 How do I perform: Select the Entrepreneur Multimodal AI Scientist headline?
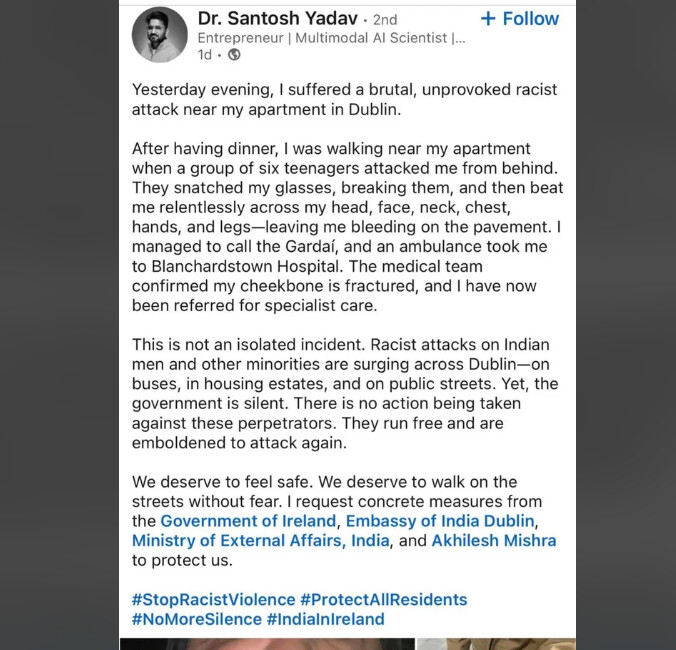(x=332, y=38)
